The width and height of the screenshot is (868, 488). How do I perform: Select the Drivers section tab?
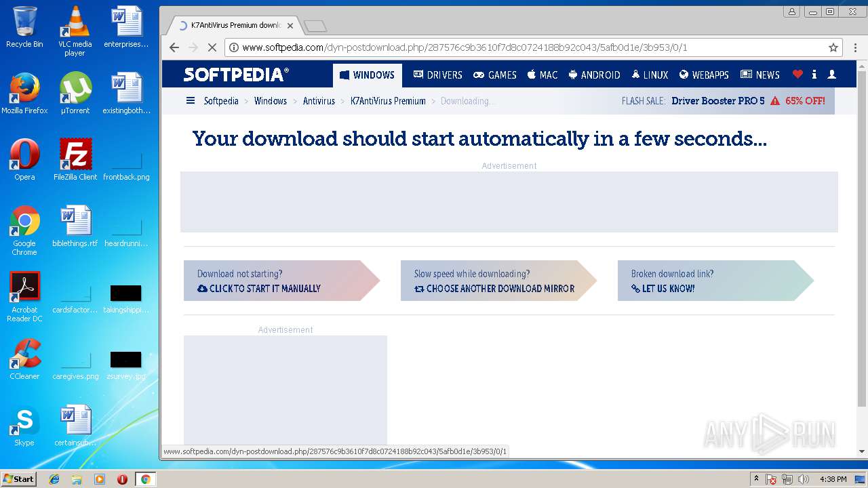[x=437, y=75]
